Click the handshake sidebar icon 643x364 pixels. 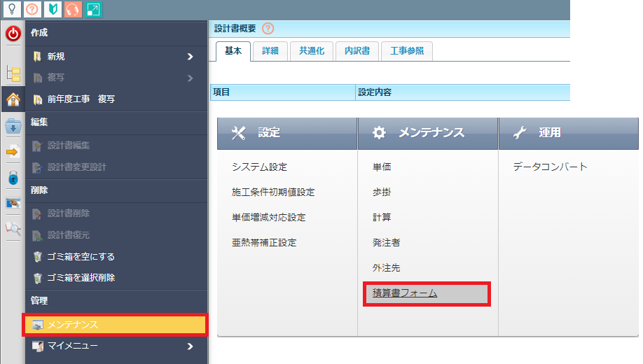point(13,203)
